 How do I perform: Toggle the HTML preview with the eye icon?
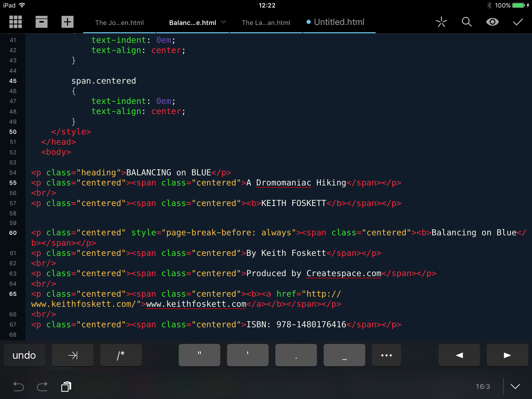[x=492, y=22]
